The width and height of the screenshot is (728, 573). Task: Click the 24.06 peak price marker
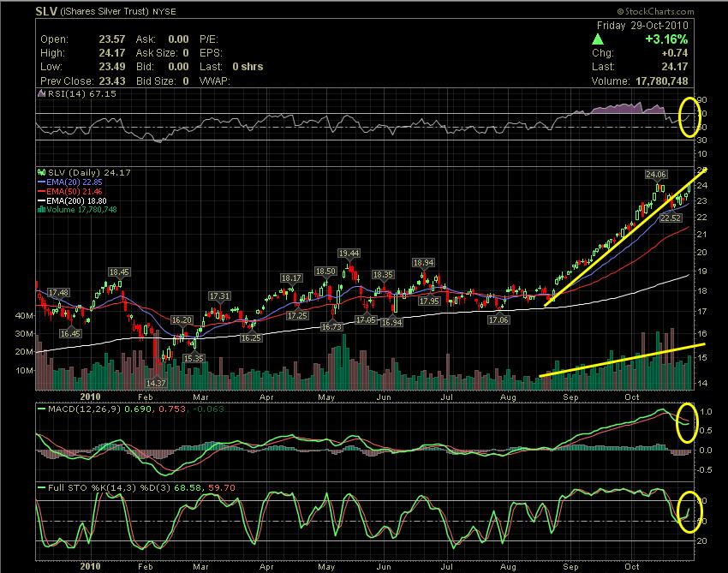click(x=656, y=175)
